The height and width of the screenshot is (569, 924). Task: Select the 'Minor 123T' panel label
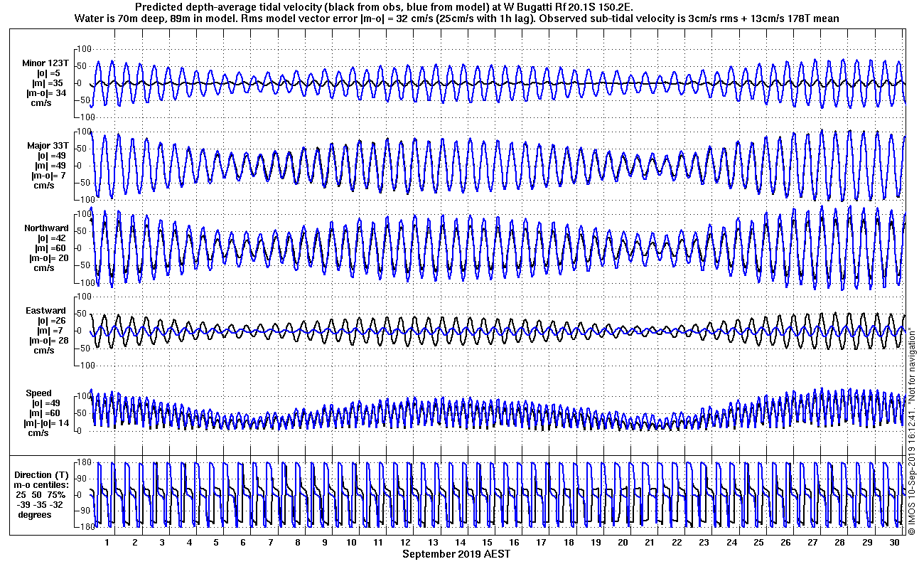coord(45,63)
